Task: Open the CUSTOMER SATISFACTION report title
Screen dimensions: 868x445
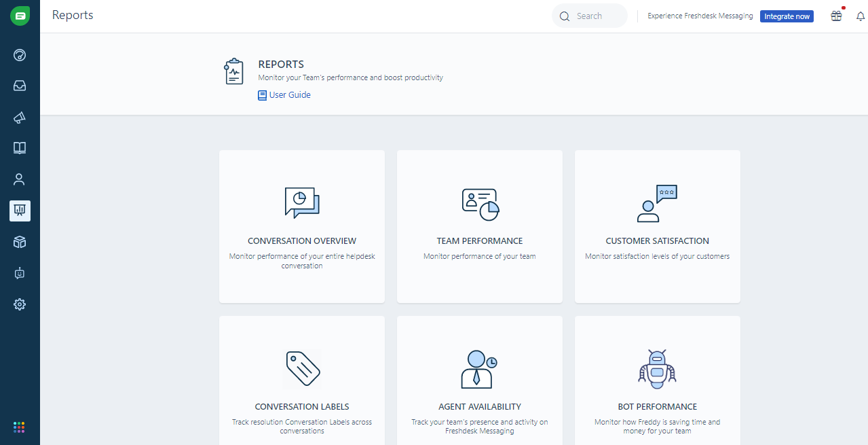Action: [658, 241]
